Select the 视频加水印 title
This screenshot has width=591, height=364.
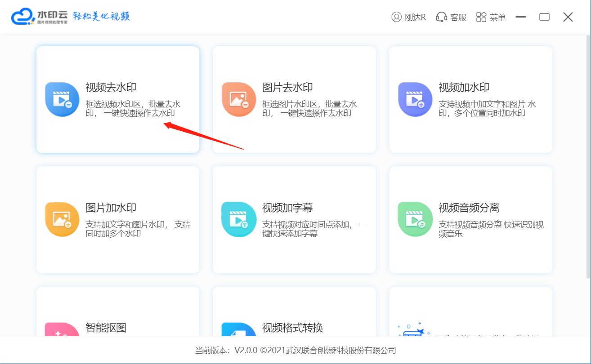point(464,88)
